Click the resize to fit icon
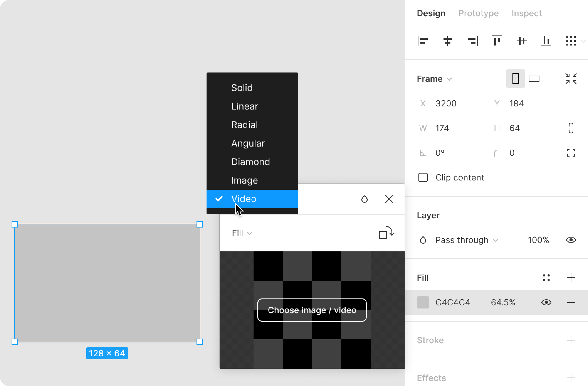 coord(571,79)
